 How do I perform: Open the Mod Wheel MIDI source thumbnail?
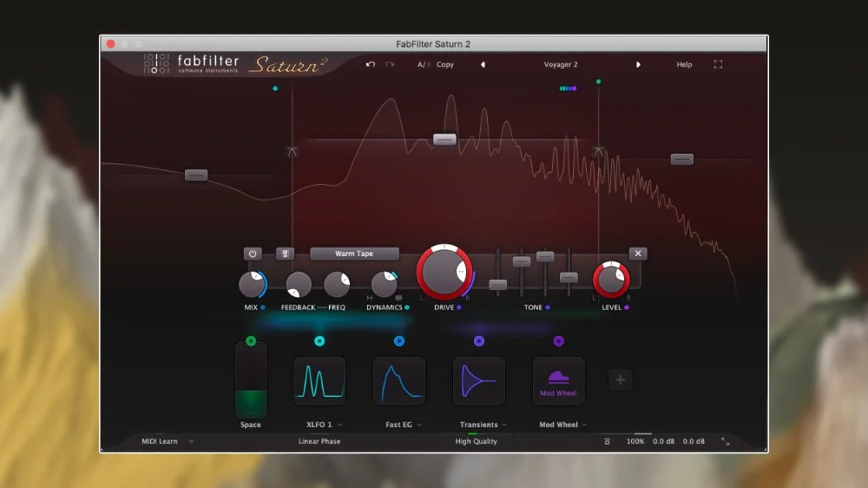(558, 380)
